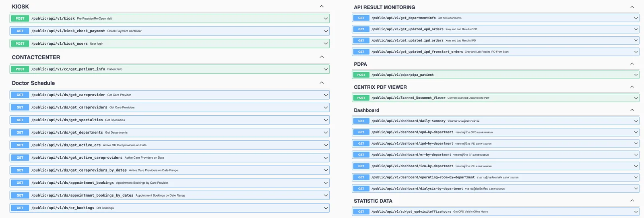This screenshot has width=644, height=218.
Task: Click the POST badge for /public/api/v1/kiosk
Action: point(20,19)
